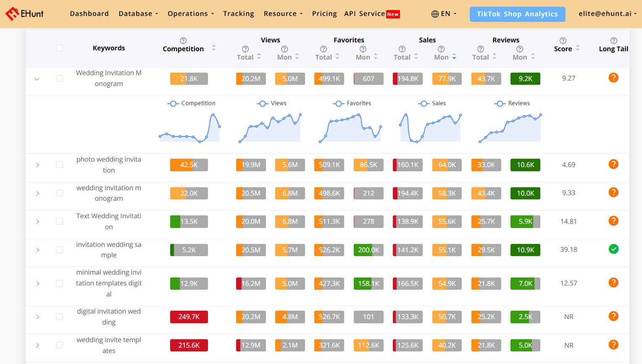Click the Views Mon help icon
Viewport: 642px width, 364px height.
tap(284, 49)
